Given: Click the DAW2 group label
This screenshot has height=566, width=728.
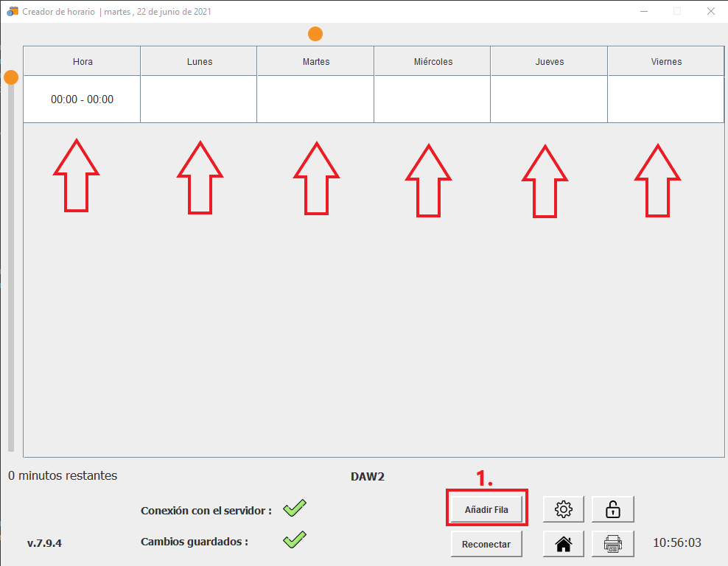Looking at the screenshot, I should tap(368, 477).
